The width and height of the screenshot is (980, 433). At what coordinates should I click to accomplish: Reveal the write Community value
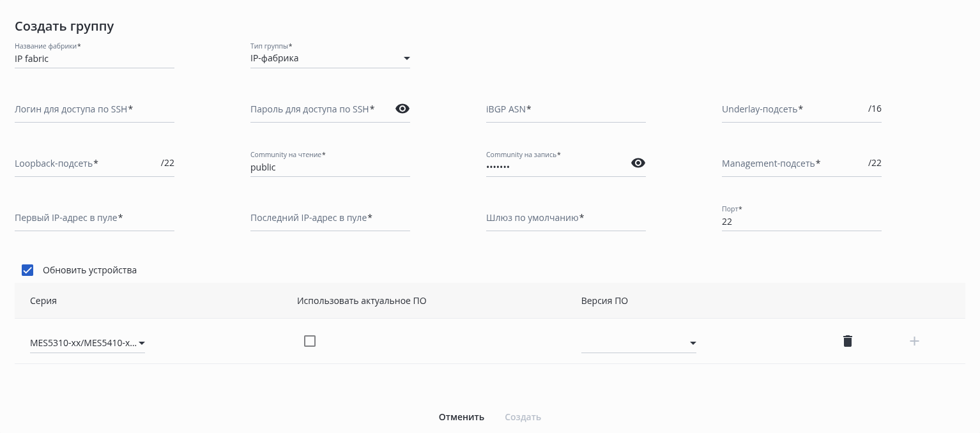(638, 163)
